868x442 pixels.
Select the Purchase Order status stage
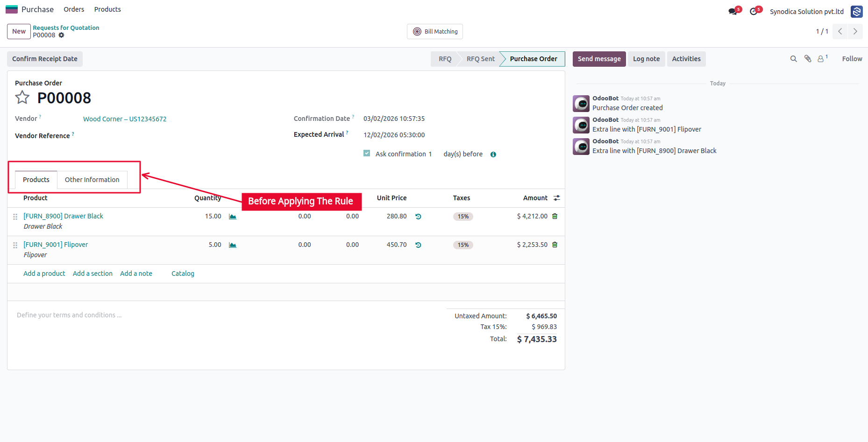point(534,59)
